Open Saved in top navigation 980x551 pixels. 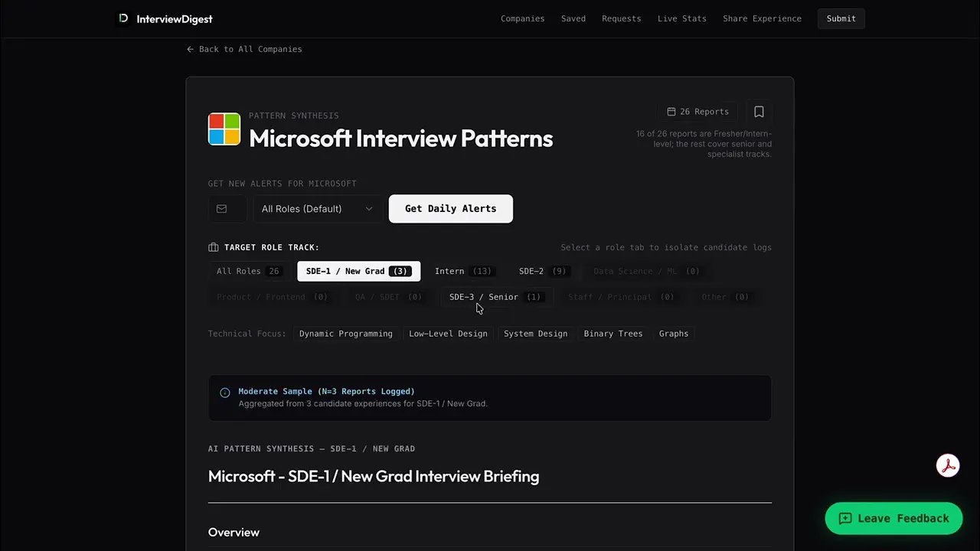tap(573, 18)
